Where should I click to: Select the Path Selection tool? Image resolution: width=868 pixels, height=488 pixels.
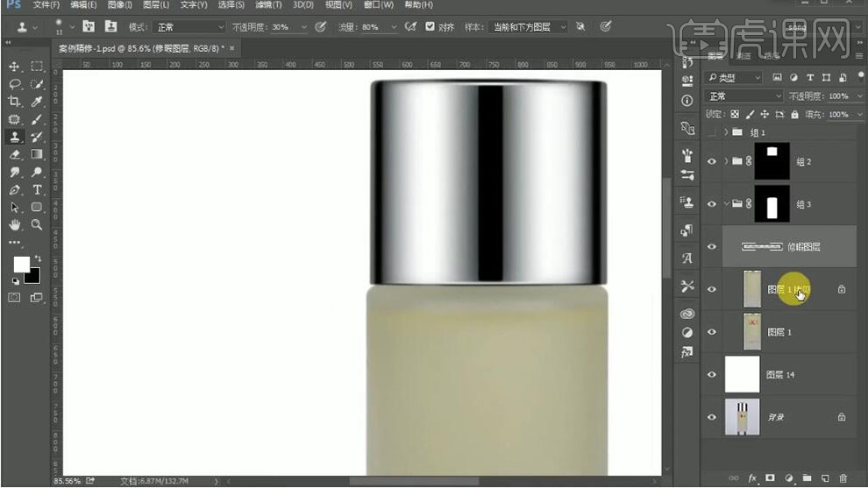point(14,207)
